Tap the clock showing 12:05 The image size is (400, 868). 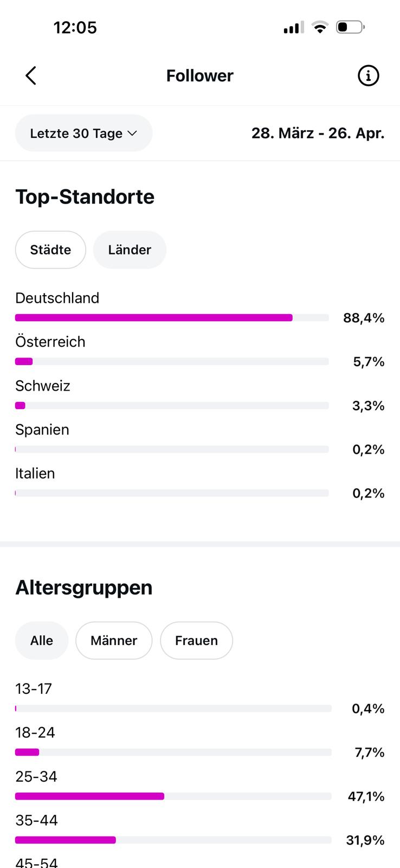(x=75, y=28)
